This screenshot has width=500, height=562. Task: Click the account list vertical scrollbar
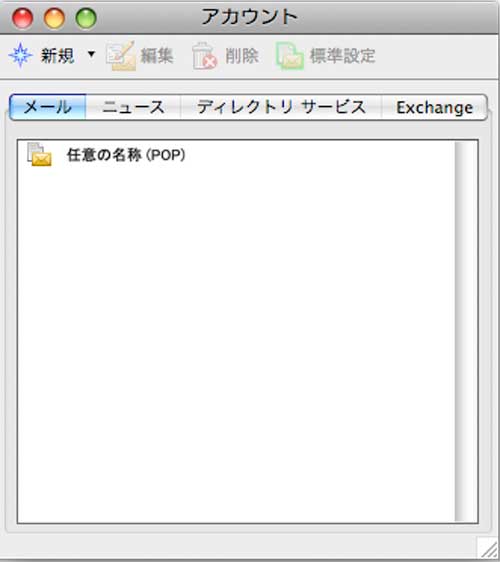(x=466, y=331)
